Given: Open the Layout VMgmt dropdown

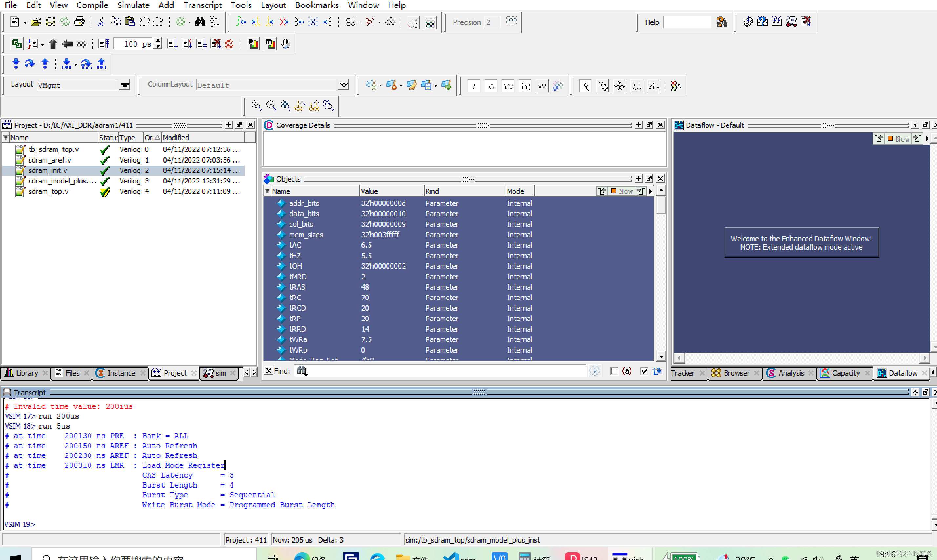Looking at the screenshot, I should pos(124,85).
